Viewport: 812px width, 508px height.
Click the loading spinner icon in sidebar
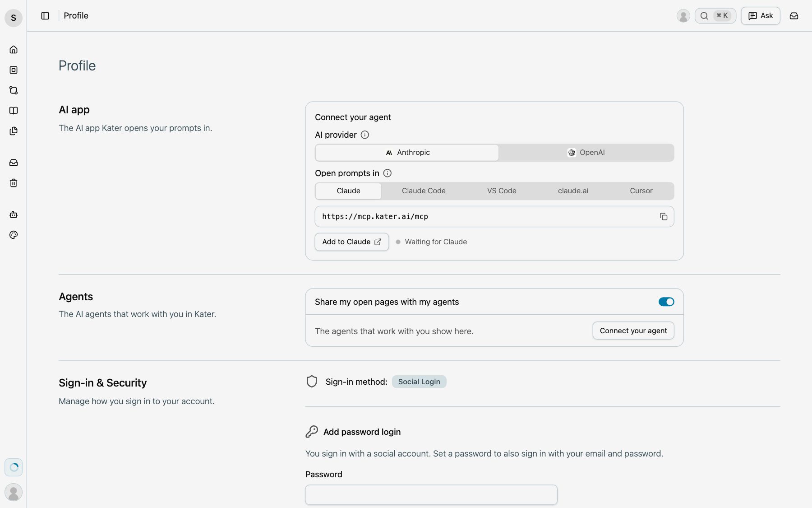pos(14,467)
